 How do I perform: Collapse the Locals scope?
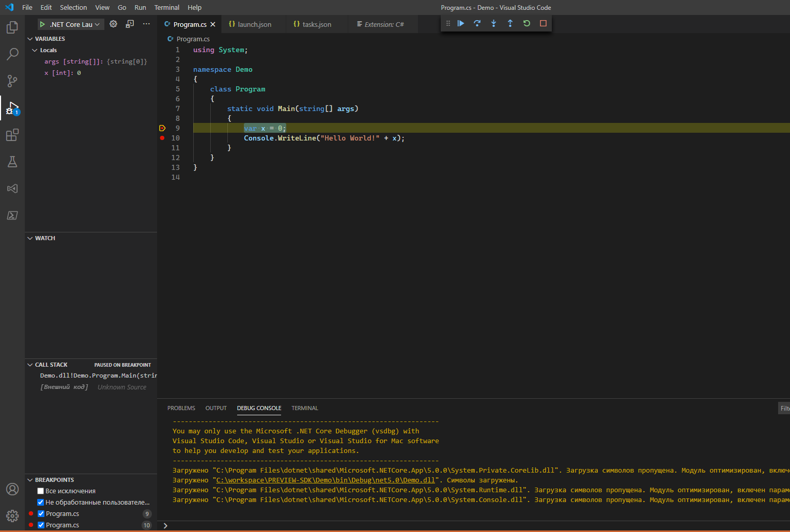91,50
